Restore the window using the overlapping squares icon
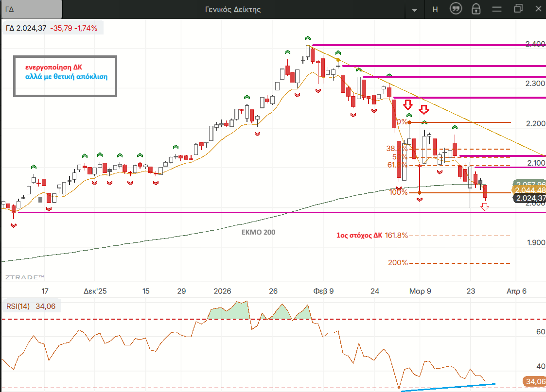 518,9
